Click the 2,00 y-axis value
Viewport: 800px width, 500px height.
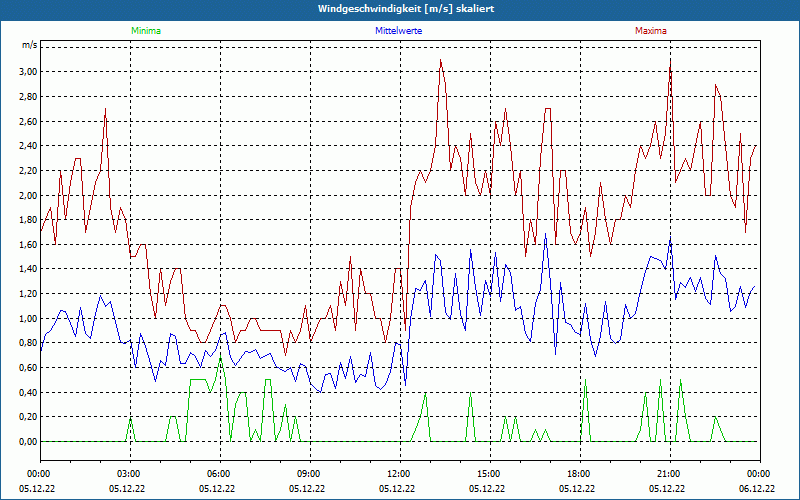[29, 195]
